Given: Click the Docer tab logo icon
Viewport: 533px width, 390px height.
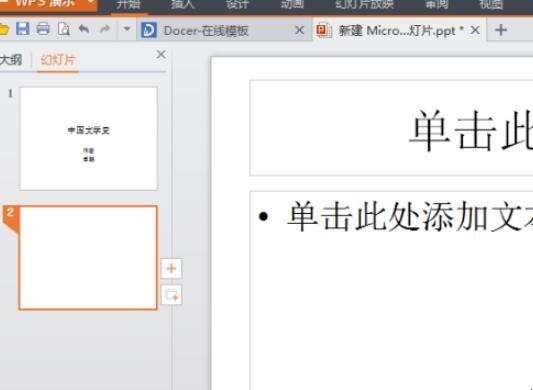Looking at the screenshot, I should point(149,30).
